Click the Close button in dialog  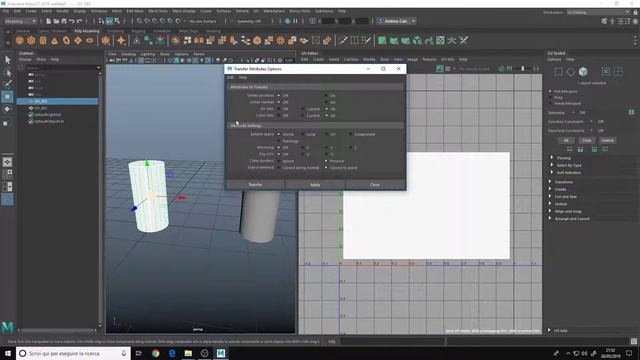click(375, 185)
